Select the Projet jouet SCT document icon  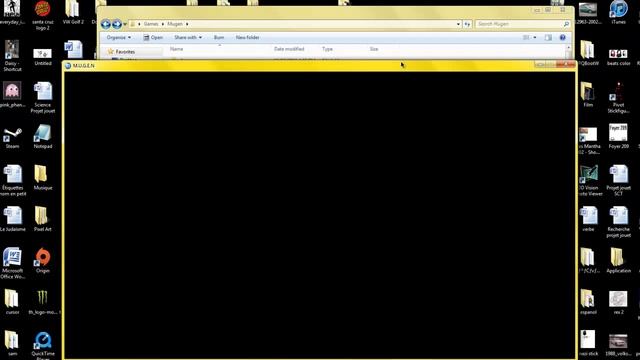click(x=618, y=180)
